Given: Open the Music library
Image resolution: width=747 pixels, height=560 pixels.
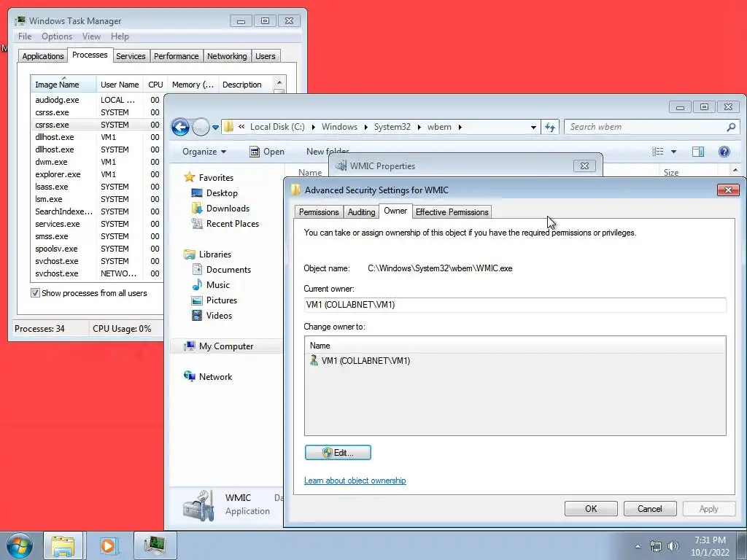Looking at the screenshot, I should 217,285.
